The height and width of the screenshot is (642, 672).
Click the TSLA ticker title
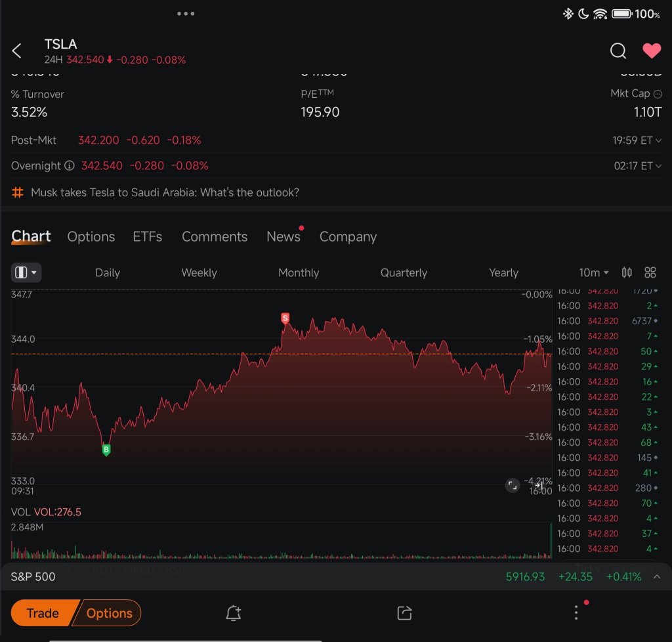click(61, 44)
